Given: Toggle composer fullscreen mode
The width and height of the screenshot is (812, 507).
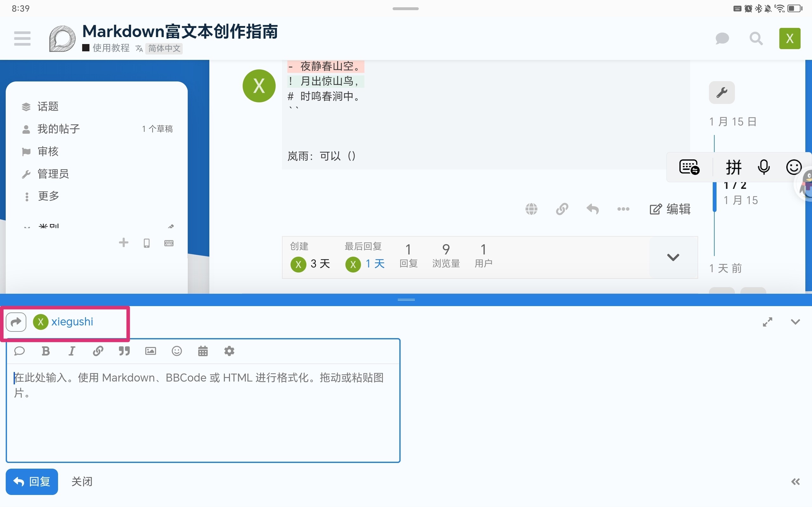Looking at the screenshot, I should (x=767, y=322).
